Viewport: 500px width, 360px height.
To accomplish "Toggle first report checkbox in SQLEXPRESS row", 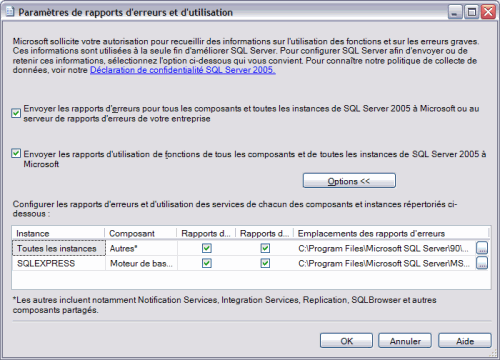I will pos(207,263).
